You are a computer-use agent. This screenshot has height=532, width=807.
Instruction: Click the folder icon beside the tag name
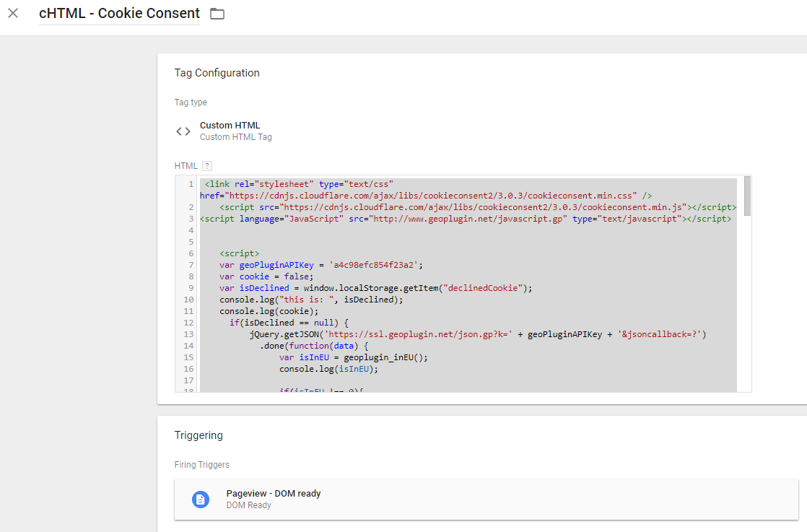pos(217,14)
